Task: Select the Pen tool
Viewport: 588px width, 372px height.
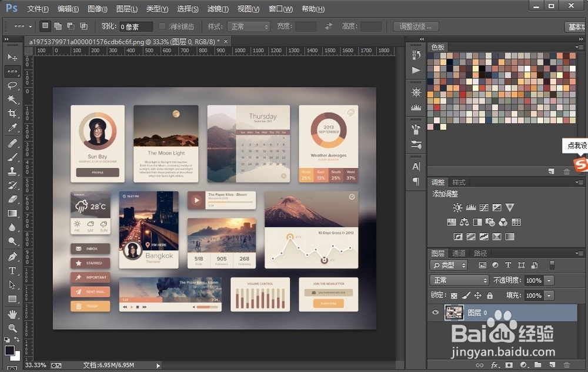Action: point(12,257)
